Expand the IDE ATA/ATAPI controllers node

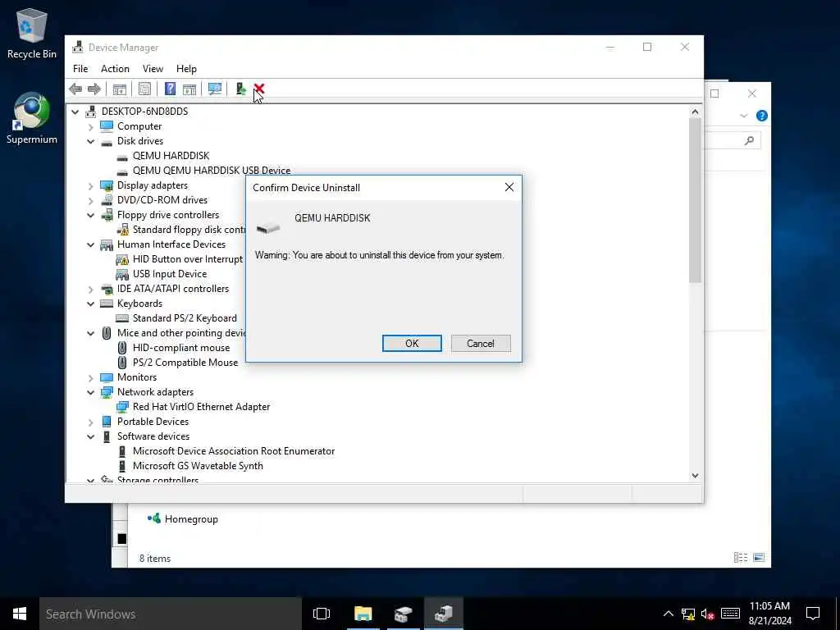(x=90, y=289)
